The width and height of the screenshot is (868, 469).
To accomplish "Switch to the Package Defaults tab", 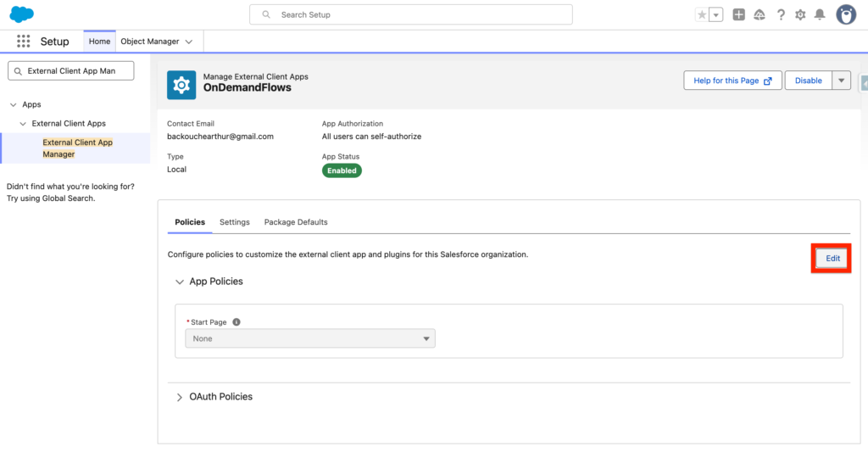I will point(296,222).
